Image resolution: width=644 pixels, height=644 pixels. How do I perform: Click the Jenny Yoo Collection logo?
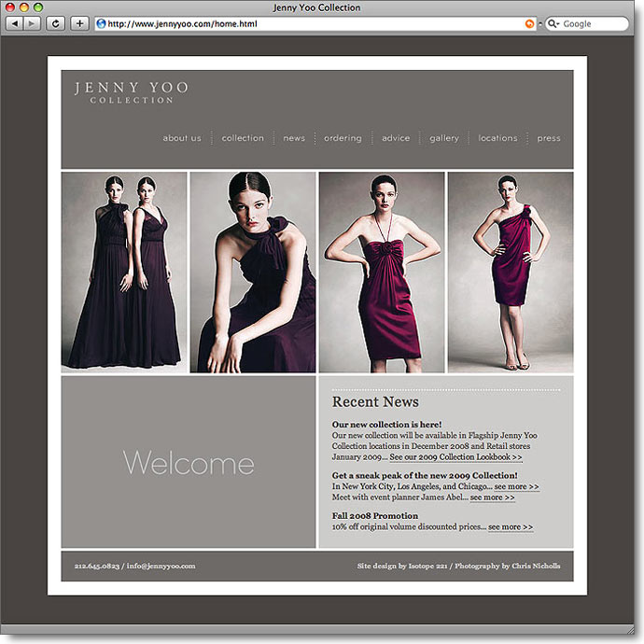[x=132, y=92]
